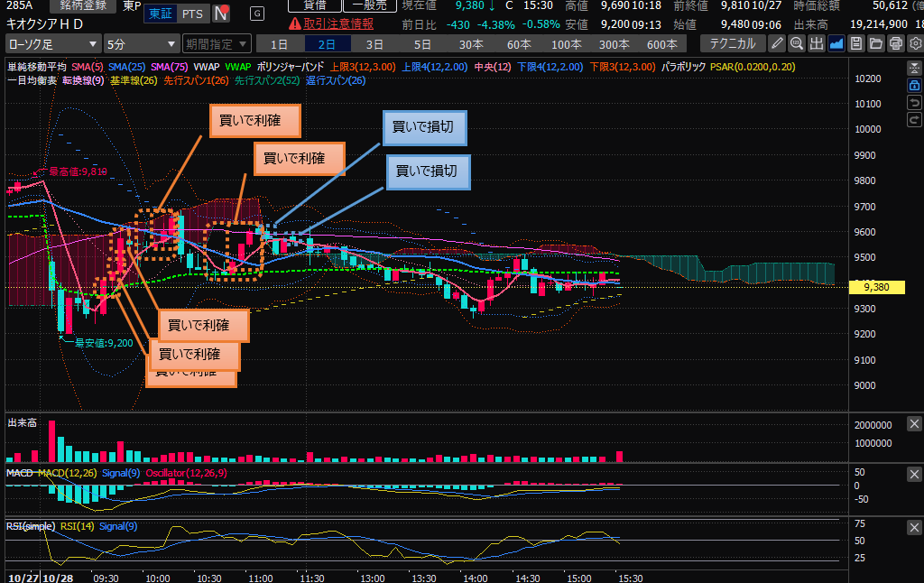Switch market to 東証

pyautogui.click(x=160, y=14)
